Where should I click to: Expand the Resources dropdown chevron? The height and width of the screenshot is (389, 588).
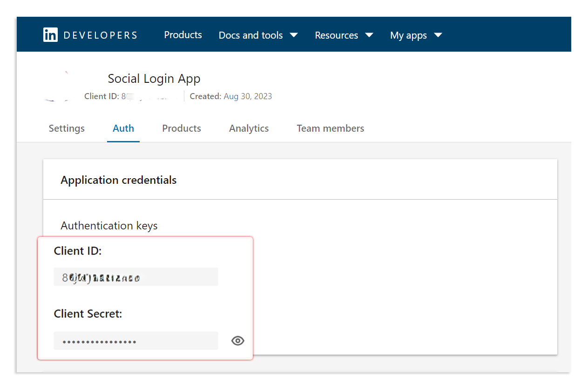(368, 34)
